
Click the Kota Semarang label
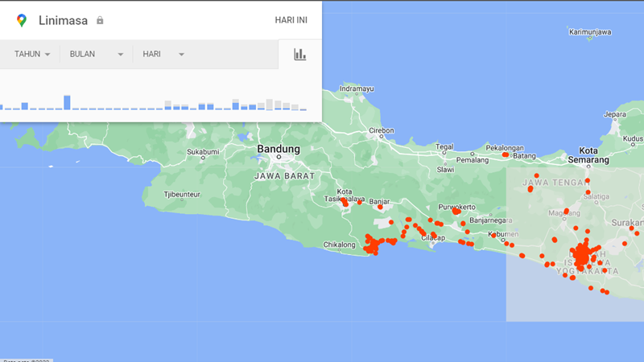(x=588, y=155)
